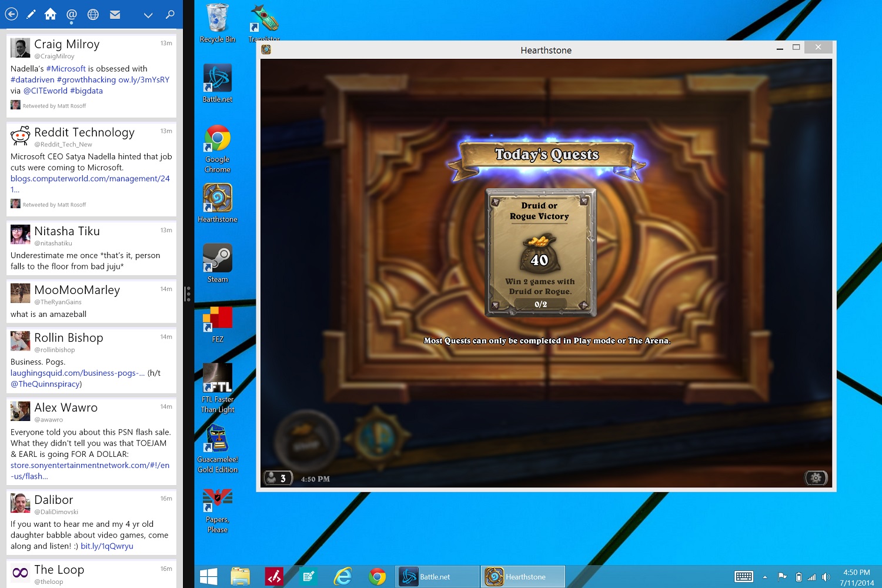Select MooMooMarley's amazeball tweet
The image size is (882, 588).
(91, 301)
